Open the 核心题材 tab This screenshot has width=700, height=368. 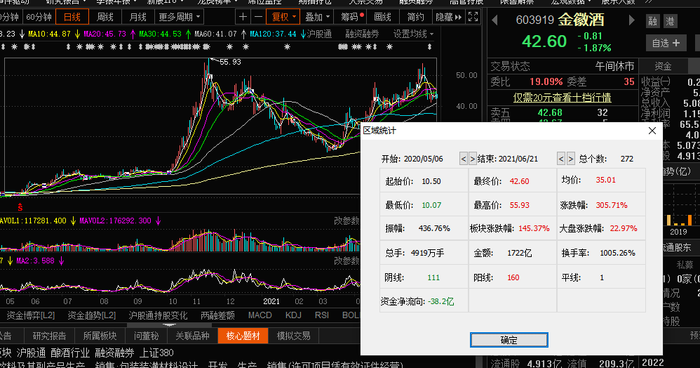pos(243,336)
